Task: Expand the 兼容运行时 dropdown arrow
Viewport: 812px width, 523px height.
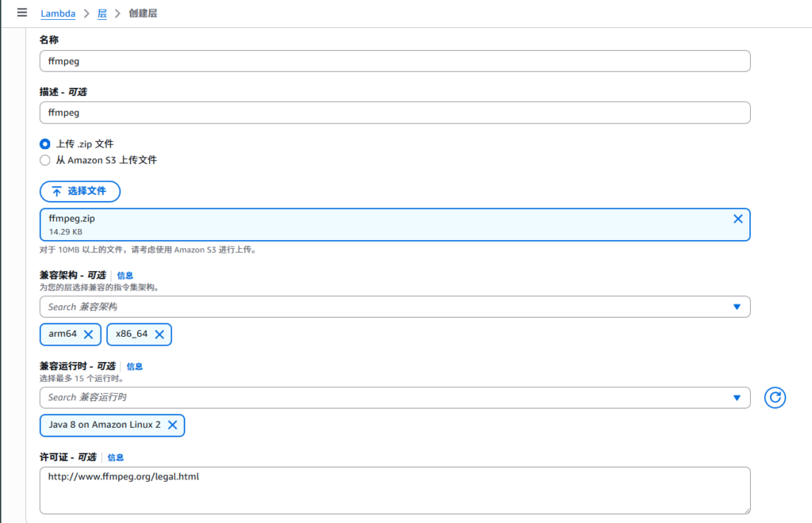Action: pyautogui.click(x=737, y=397)
